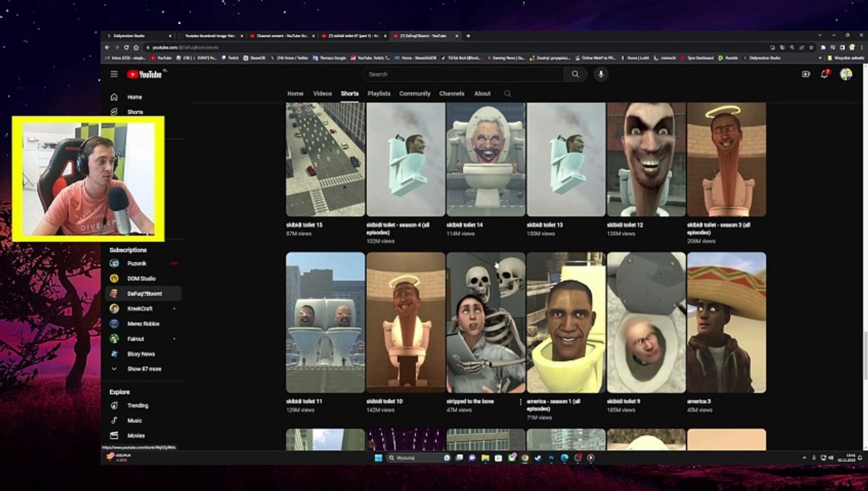Open Music under Explore

click(x=134, y=420)
